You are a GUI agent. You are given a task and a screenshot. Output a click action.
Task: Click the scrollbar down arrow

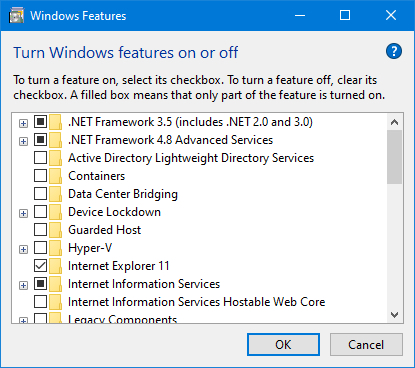[x=395, y=315]
